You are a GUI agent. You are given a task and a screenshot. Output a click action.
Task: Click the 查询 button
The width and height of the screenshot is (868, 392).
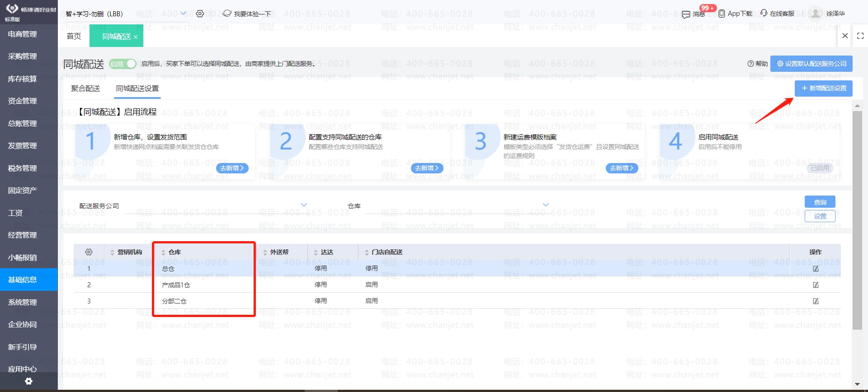(820, 202)
